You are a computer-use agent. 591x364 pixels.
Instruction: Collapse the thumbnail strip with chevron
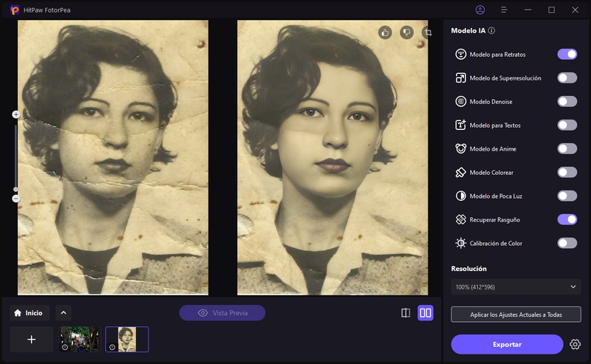pyautogui.click(x=64, y=313)
